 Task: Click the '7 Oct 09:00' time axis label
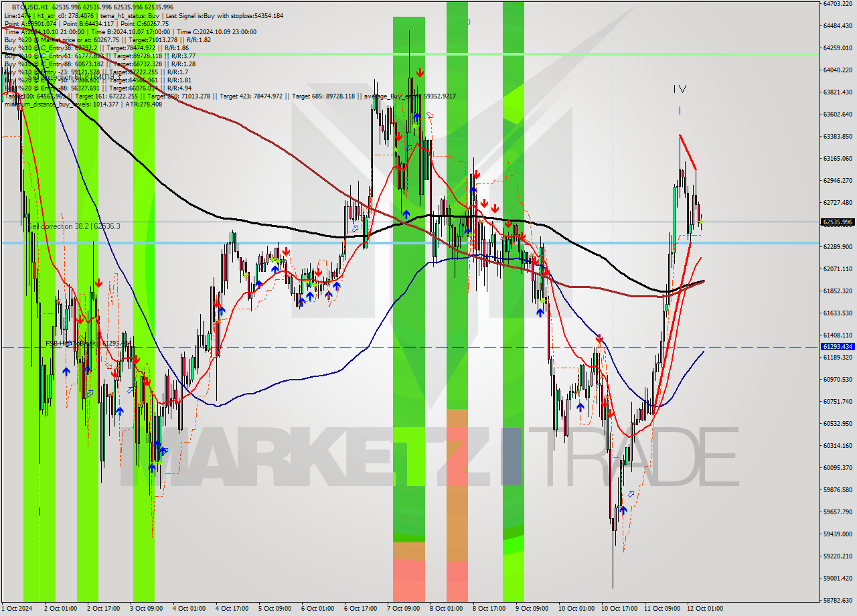coord(403,609)
